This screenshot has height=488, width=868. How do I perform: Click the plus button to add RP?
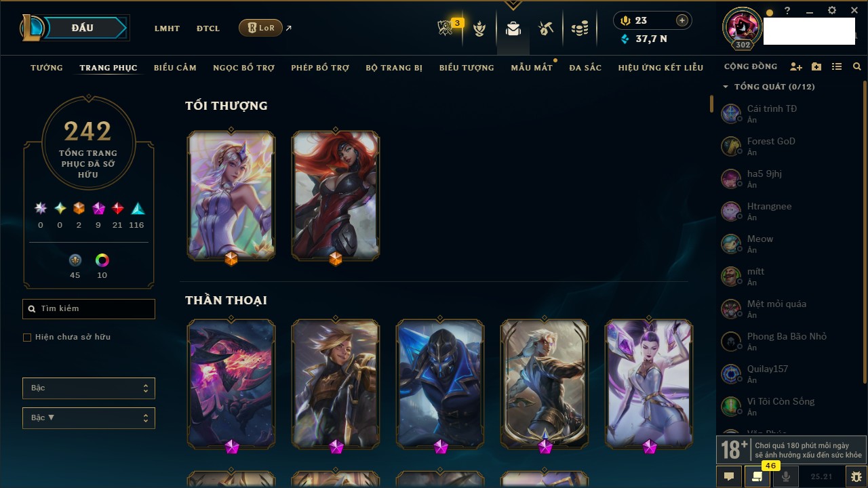click(682, 20)
